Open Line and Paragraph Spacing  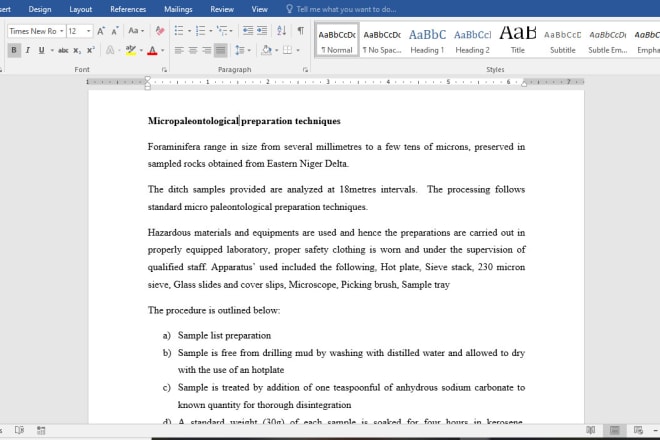click(240, 51)
